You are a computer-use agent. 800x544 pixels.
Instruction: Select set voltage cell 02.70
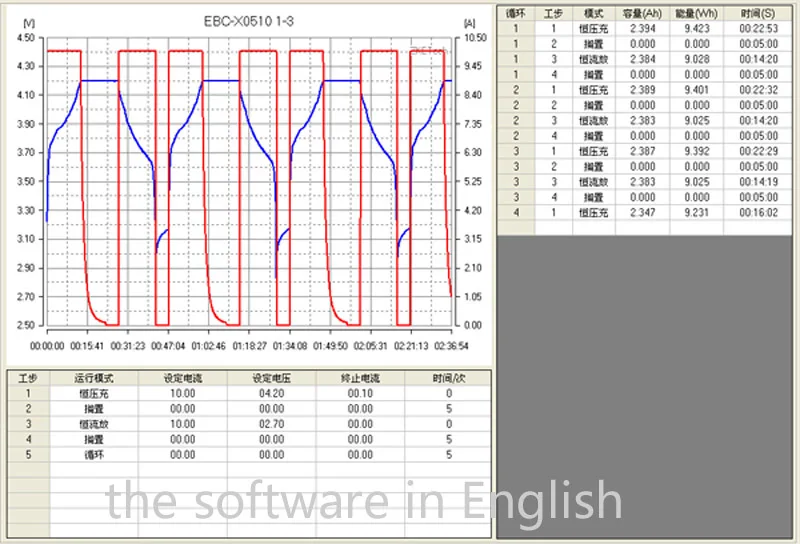pyautogui.click(x=271, y=424)
